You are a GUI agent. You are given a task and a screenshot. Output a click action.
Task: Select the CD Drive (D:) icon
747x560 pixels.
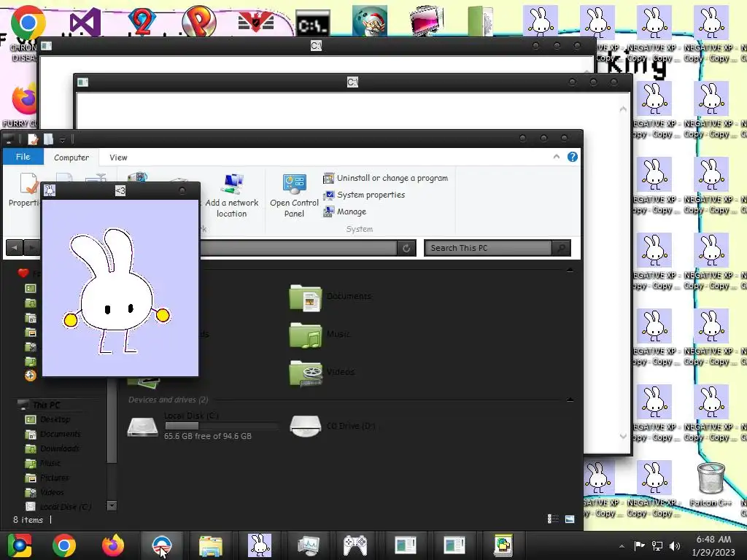[306, 426]
